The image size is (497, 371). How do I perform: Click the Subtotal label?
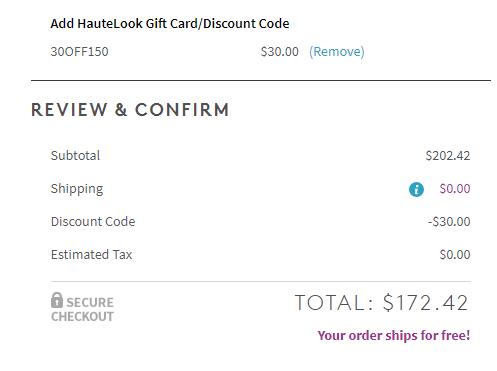[75, 155]
